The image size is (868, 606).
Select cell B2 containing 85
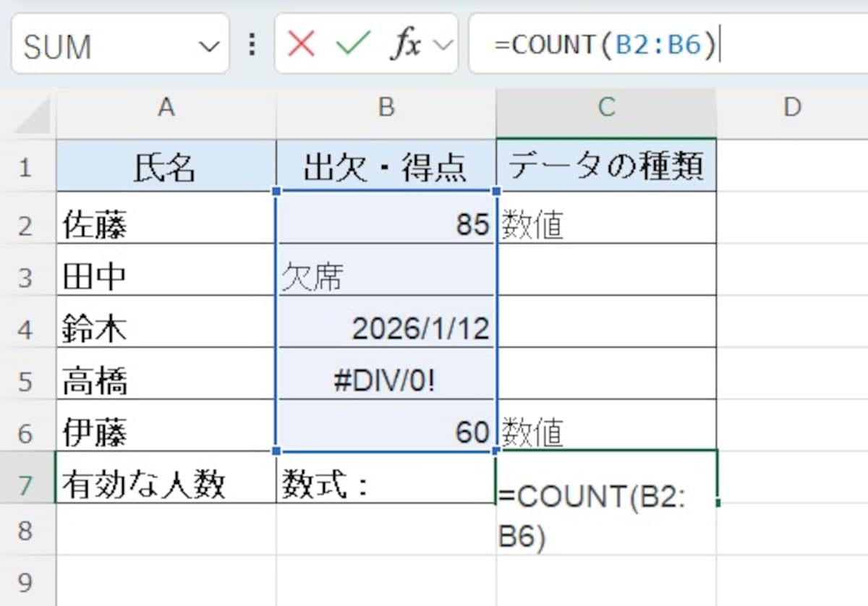tap(386, 219)
